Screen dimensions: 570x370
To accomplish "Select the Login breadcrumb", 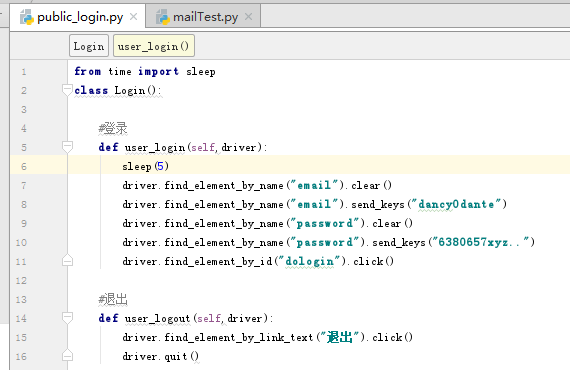I will pyautogui.click(x=89, y=46).
